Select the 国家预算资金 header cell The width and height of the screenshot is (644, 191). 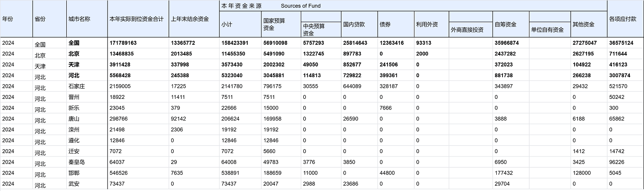point(280,24)
